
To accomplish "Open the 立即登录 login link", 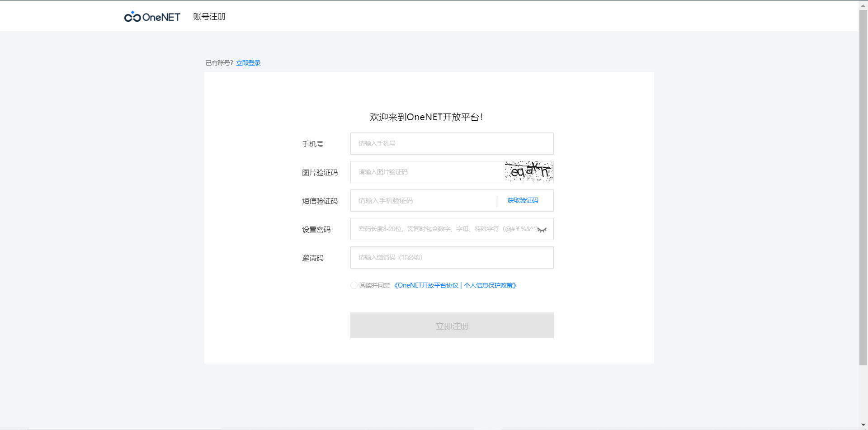I will tap(248, 63).
